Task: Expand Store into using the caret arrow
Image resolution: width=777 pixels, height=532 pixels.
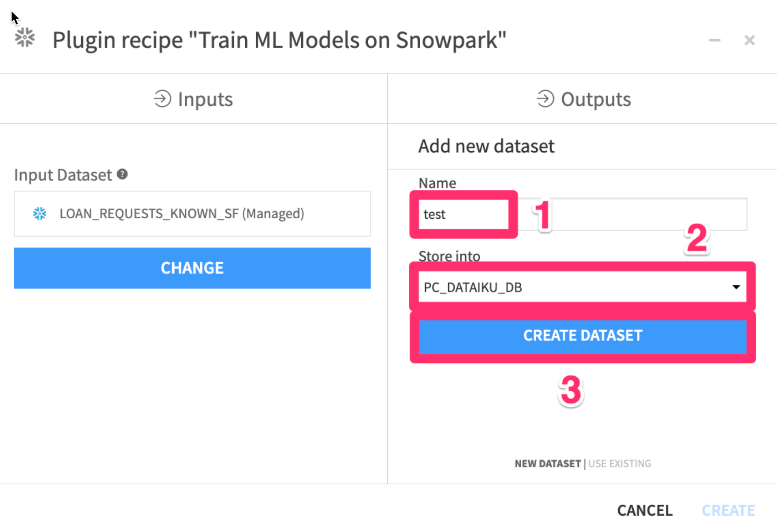Action: 736,287
